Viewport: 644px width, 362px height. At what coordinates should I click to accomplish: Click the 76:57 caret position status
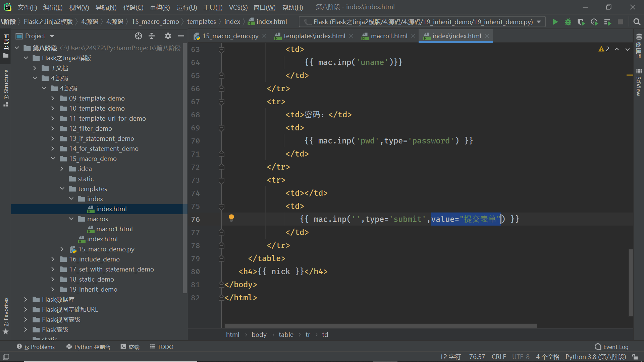[x=477, y=357]
